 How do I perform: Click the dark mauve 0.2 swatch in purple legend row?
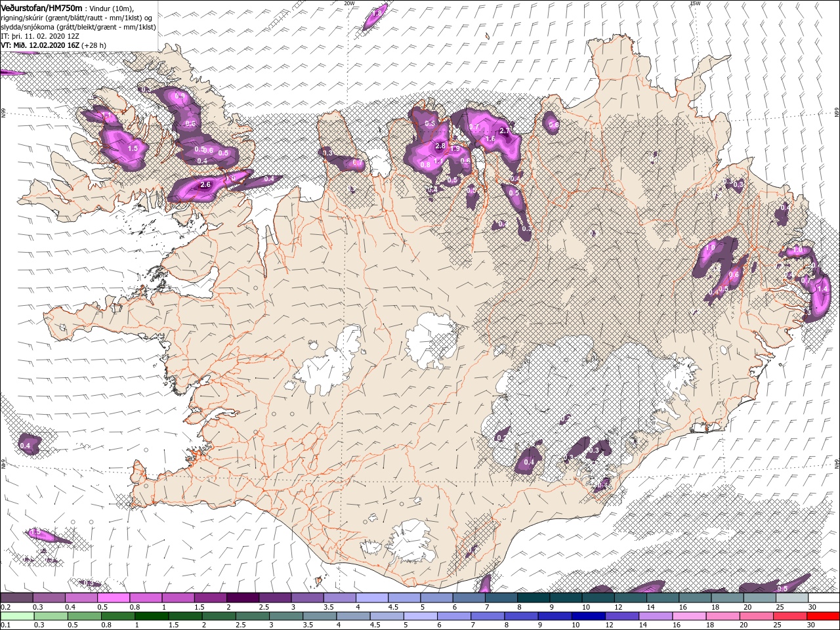16,598
